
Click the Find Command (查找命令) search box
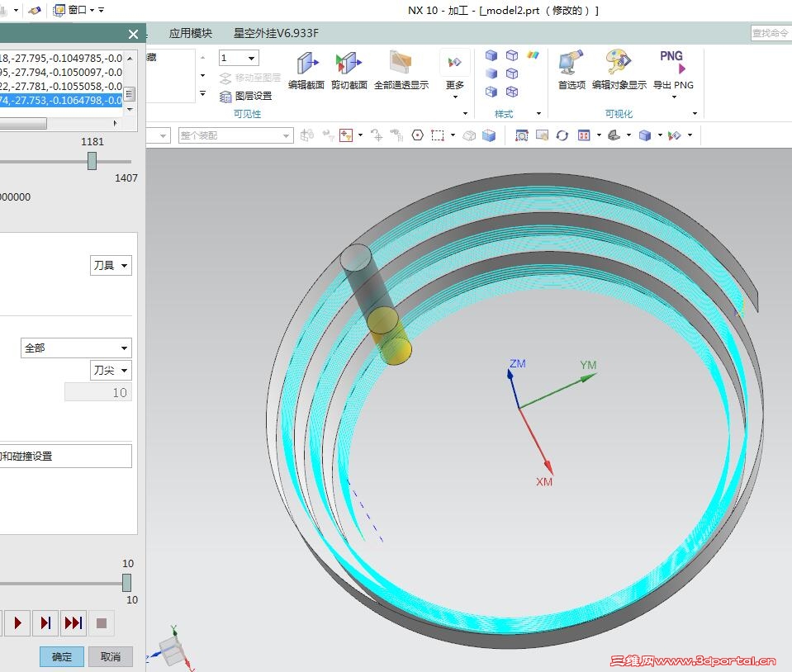coord(771,33)
